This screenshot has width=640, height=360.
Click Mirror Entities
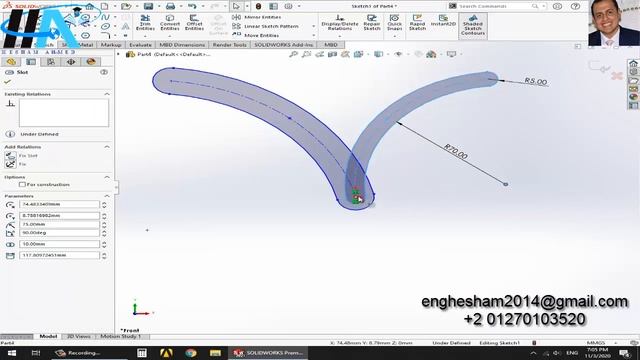click(x=257, y=17)
